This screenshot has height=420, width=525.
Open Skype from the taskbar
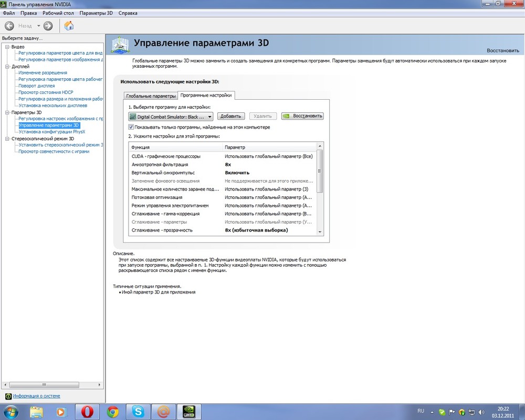tap(138, 412)
